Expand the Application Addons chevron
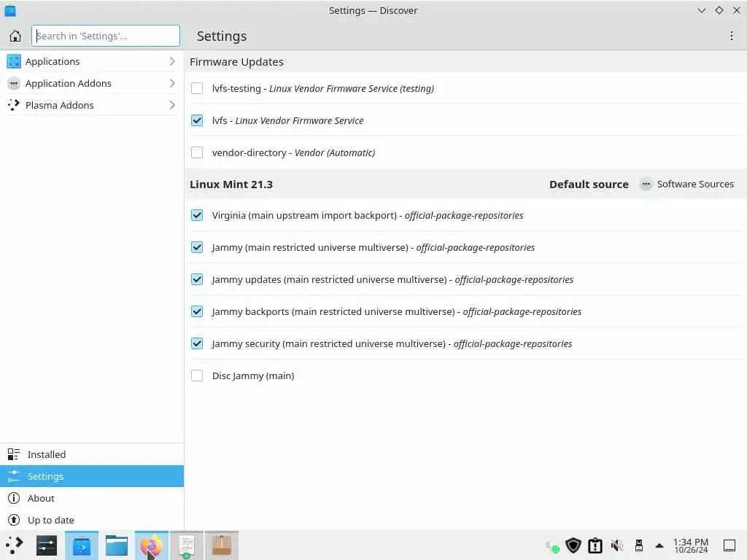 [x=172, y=83]
